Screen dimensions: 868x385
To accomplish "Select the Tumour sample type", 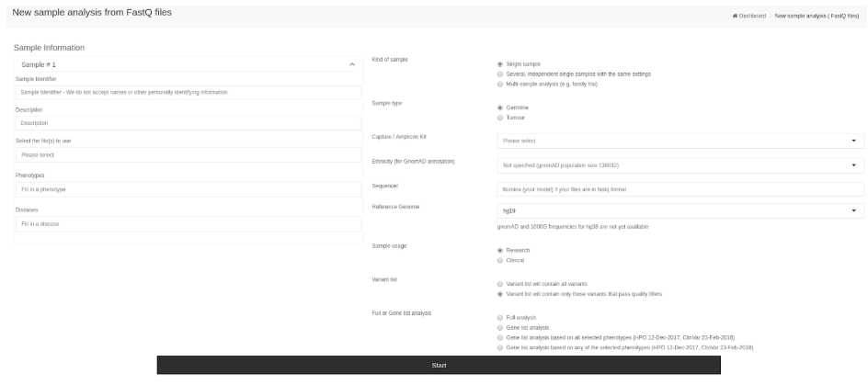I will (500, 118).
